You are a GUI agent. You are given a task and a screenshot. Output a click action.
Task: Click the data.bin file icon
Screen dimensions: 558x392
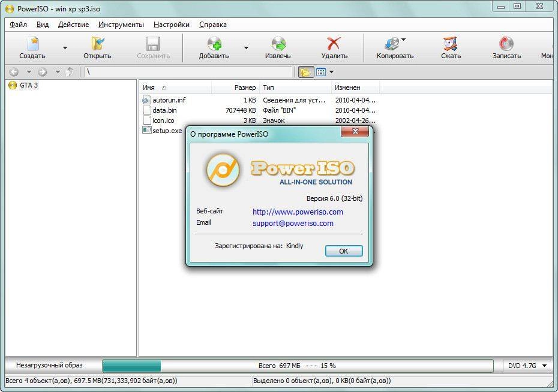click(146, 110)
